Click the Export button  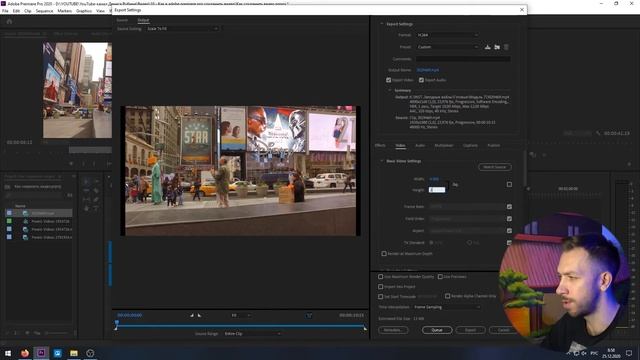[470, 330]
